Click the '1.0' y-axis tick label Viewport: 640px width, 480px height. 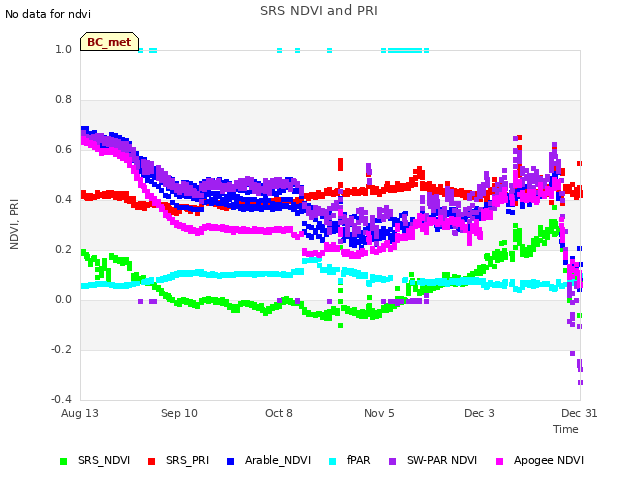click(64, 50)
